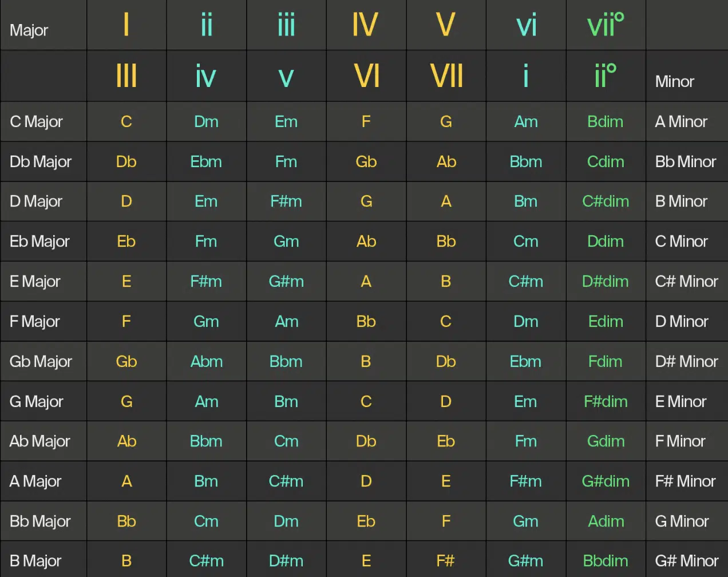The height and width of the screenshot is (577, 728).
Task: Click the "Abm" chord cell
Action: 207,362
